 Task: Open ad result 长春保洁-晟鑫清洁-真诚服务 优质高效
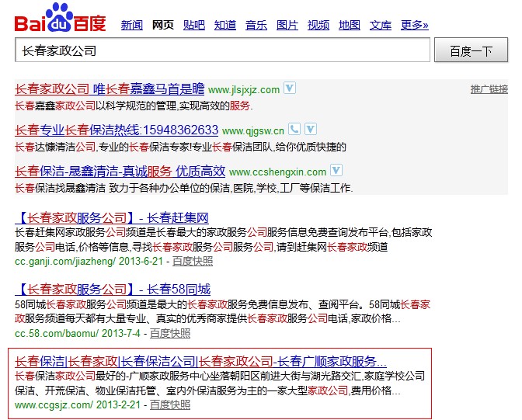pos(120,172)
